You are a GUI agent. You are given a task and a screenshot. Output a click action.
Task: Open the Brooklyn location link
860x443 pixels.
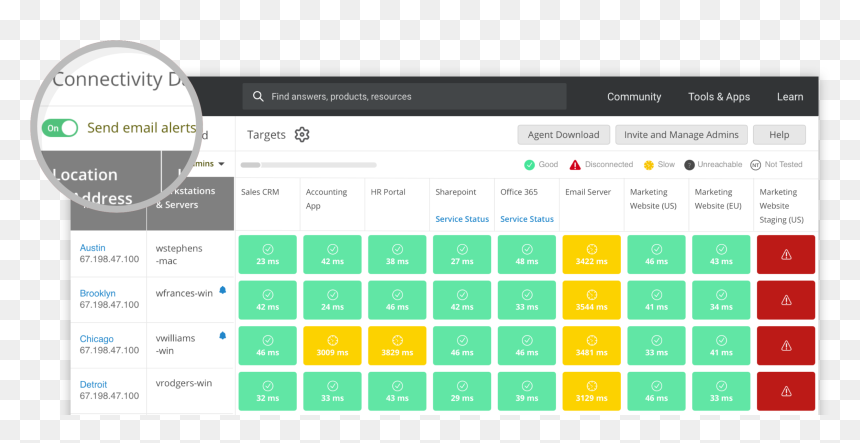[98, 293]
